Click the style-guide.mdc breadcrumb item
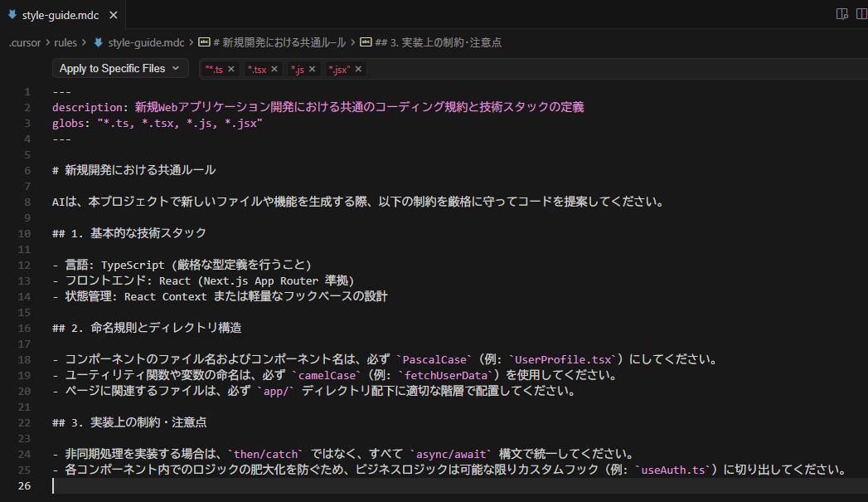The width and height of the screenshot is (868, 502). [x=146, y=42]
